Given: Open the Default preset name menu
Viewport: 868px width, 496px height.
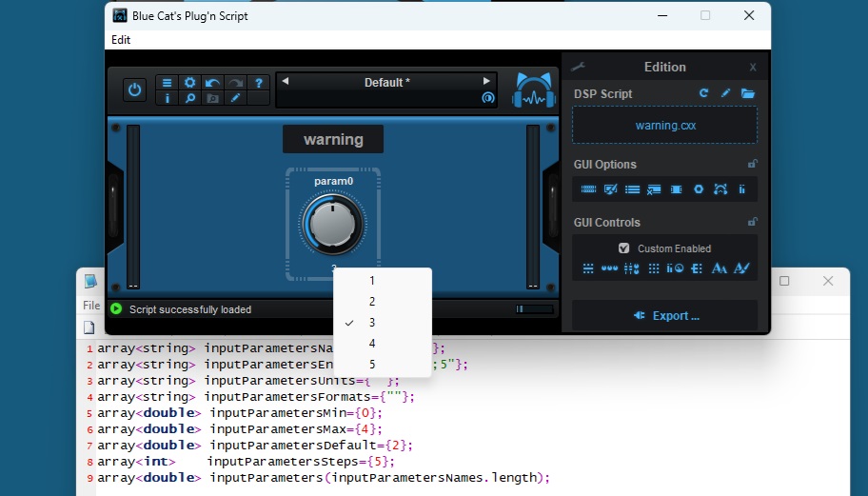Looking at the screenshot, I should [386, 83].
